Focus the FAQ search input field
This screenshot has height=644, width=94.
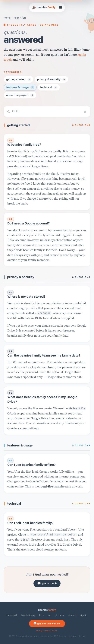tap(47, 112)
